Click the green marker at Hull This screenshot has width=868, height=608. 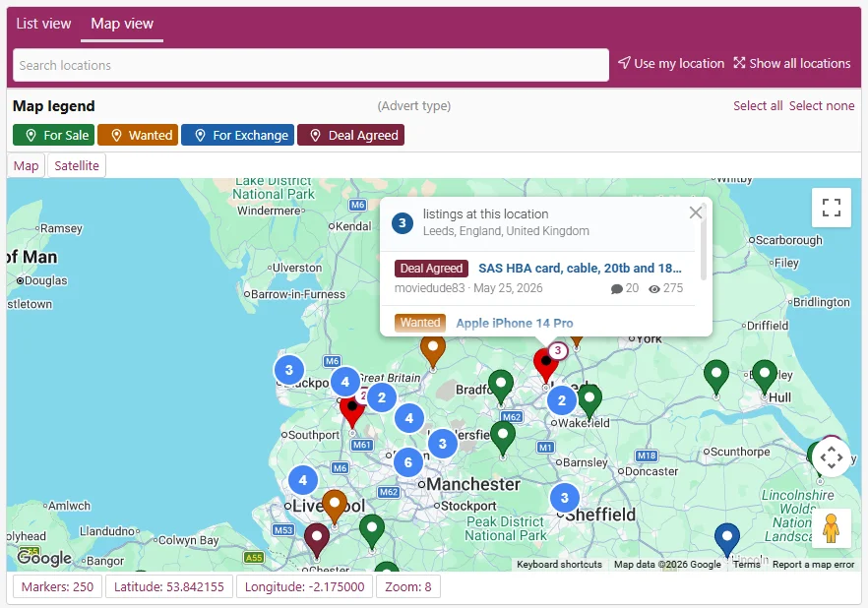coord(765,376)
